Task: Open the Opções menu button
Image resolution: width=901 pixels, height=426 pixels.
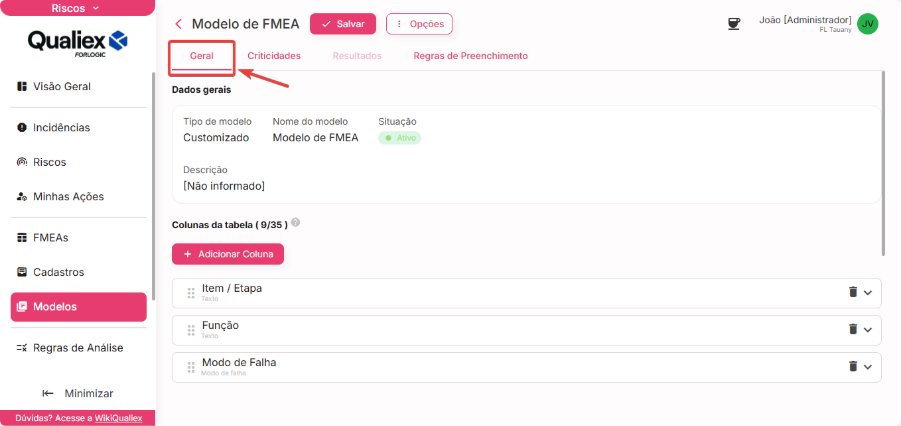Action: click(419, 24)
